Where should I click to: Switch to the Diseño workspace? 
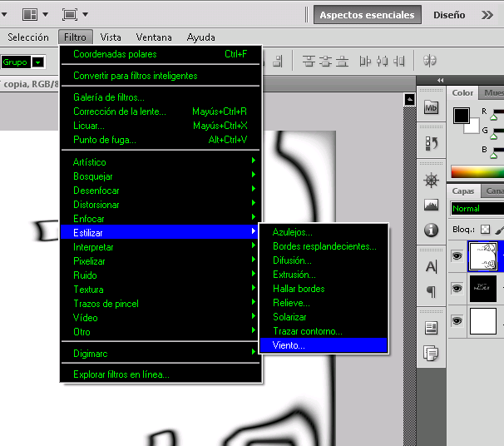point(449,15)
